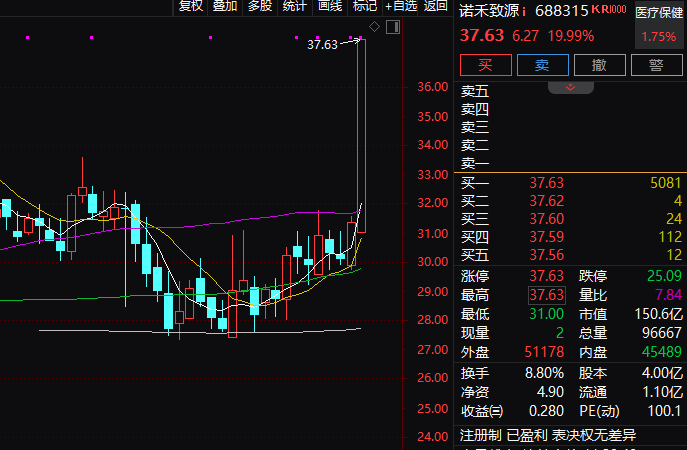The width and height of the screenshot is (687, 450).
Task: Click 涨停 limit-up price 37.63
Action: [x=546, y=276]
